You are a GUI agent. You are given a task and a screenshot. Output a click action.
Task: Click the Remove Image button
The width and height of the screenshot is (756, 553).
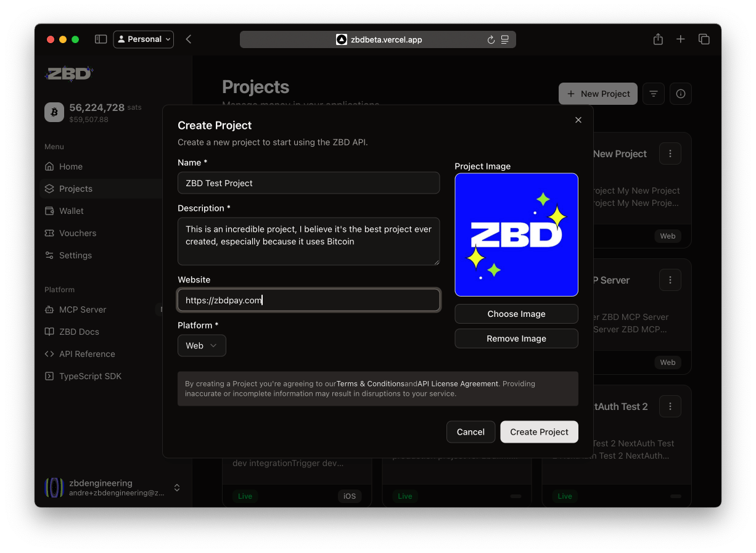(x=517, y=338)
